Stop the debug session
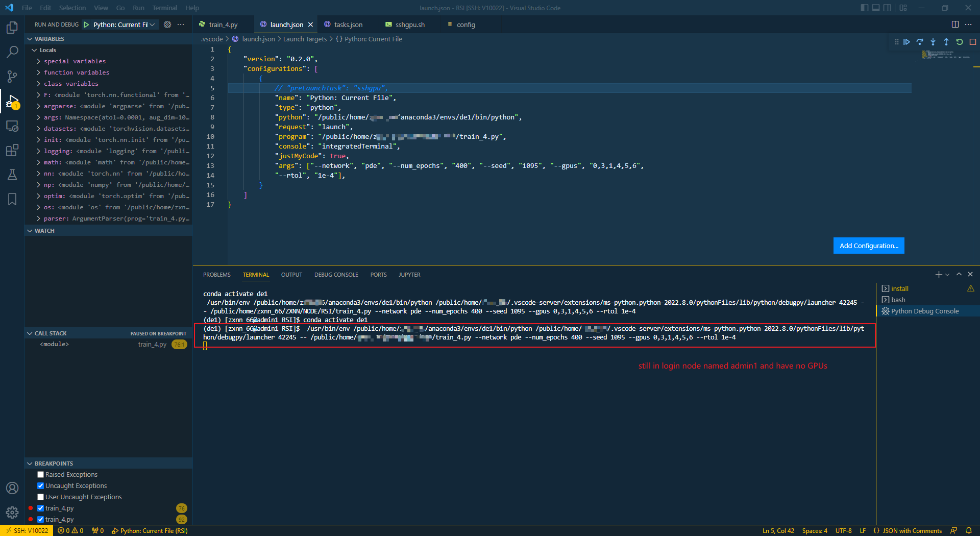 tap(973, 42)
